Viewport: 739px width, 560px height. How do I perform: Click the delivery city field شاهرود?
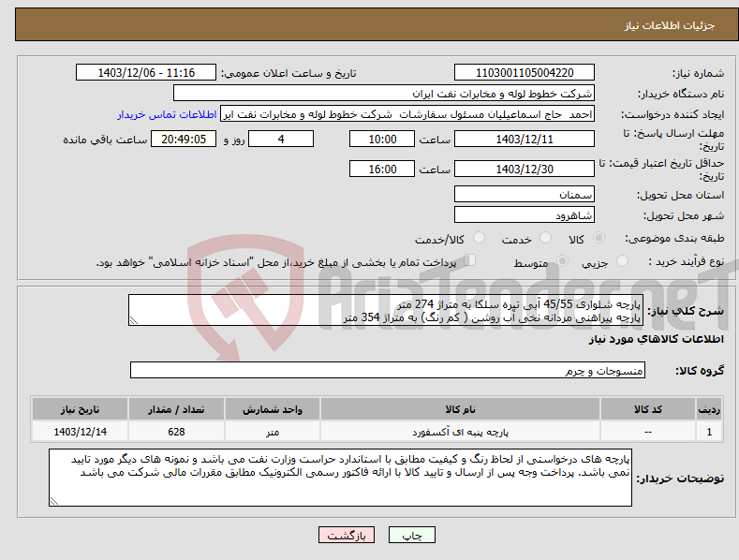(525, 215)
